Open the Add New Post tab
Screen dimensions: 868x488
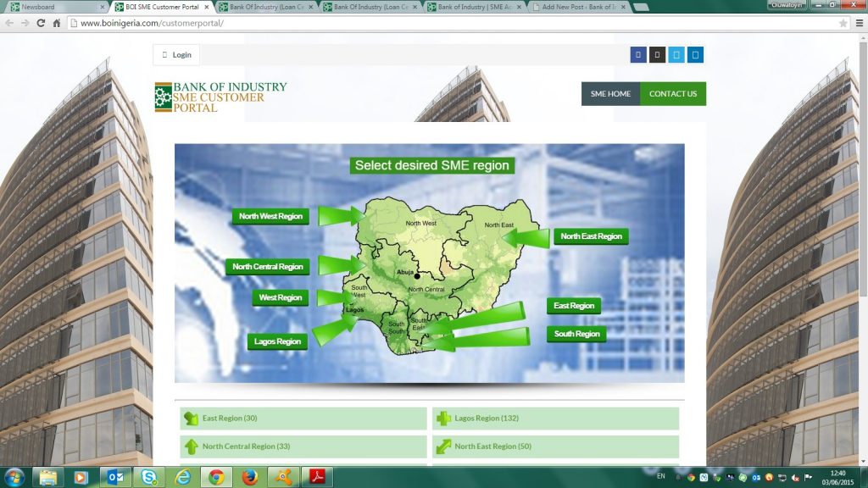click(x=578, y=7)
